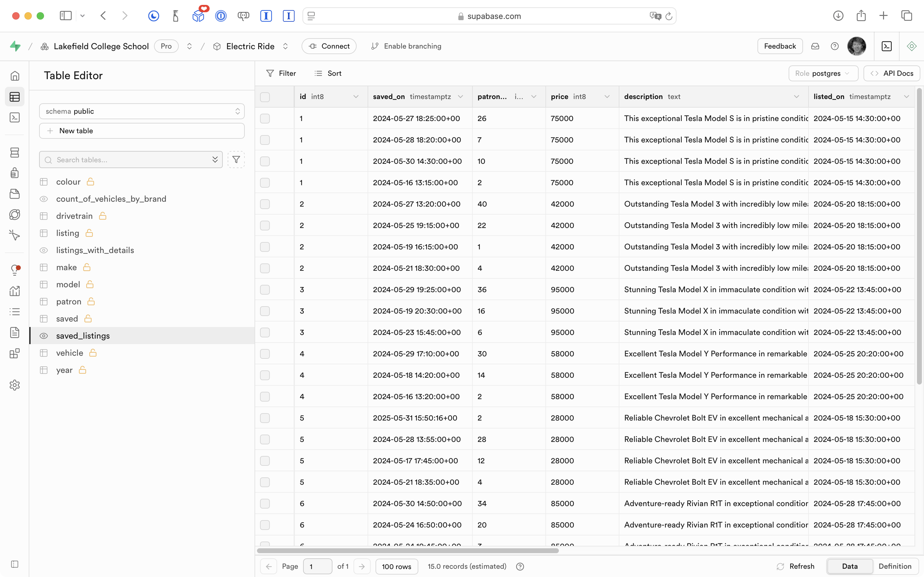Click the table filter funnel icon beside search

tap(236, 160)
